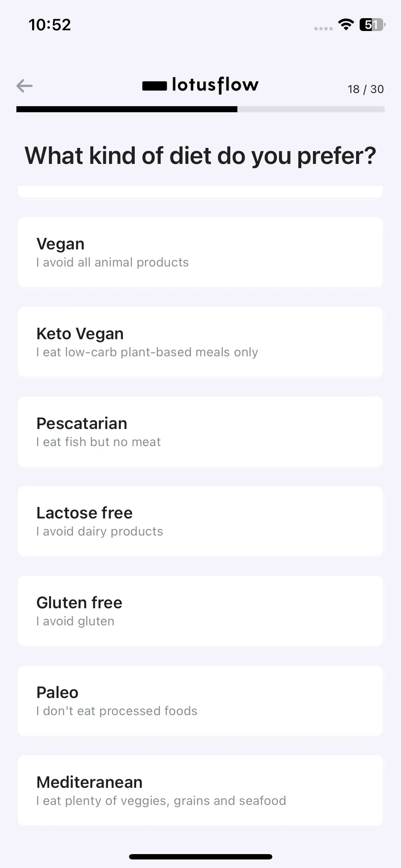Select the Paleo diet card
Viewport: 401px width, 868px height.
(x=200, y=701)
